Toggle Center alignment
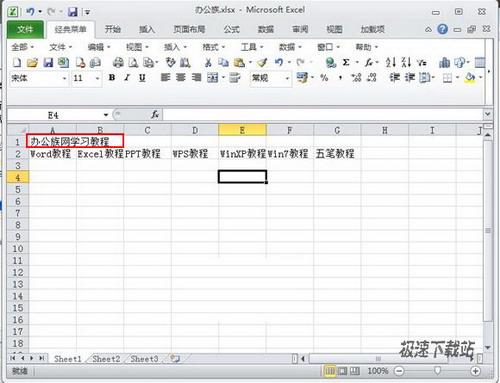The image size is (500, 383). tap(181, 78)
